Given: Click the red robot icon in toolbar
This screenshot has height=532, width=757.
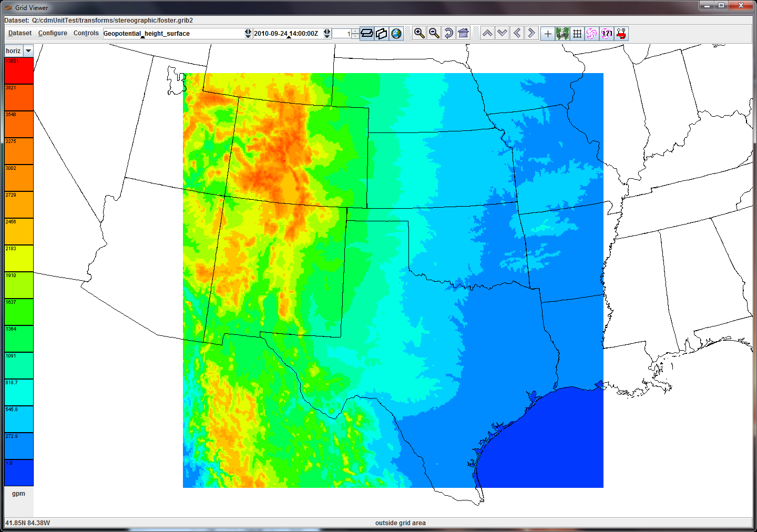Looking at the screenshot, I should coord(621,34).
